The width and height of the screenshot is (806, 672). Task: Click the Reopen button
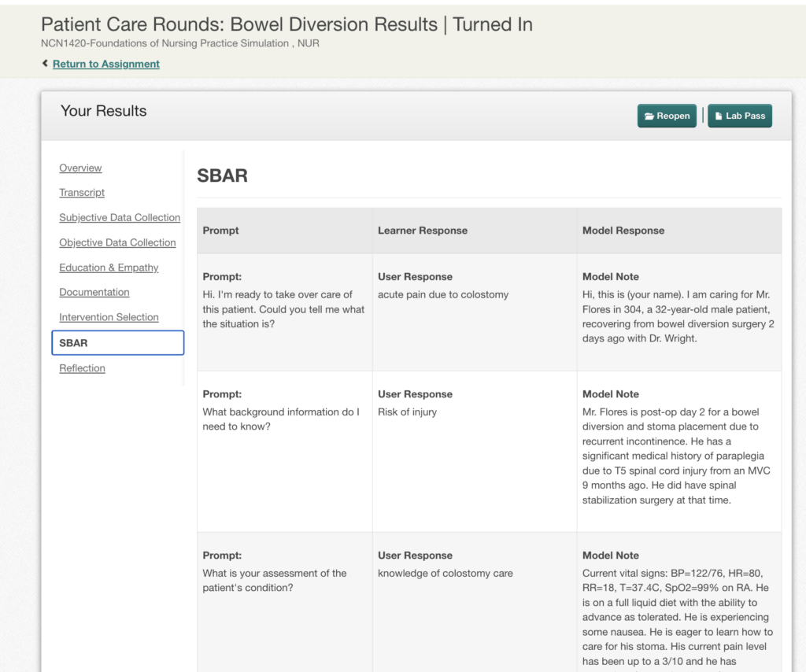tap(667, 116)
